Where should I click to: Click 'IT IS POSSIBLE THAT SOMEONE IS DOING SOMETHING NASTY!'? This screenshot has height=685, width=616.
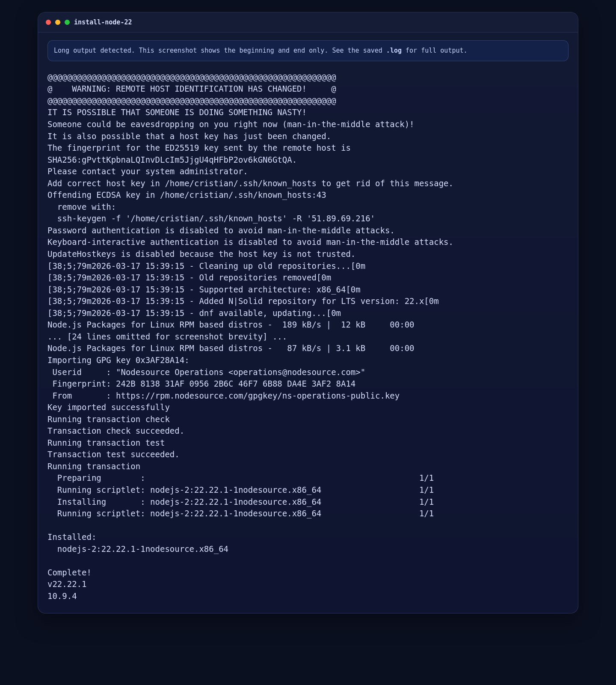(177, 113)
